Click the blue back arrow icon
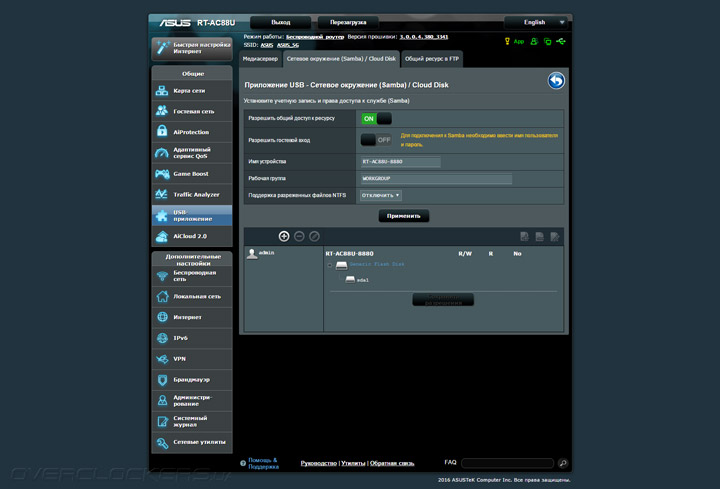The width and height of the screenshot is (720, 489). pos(556,81)
